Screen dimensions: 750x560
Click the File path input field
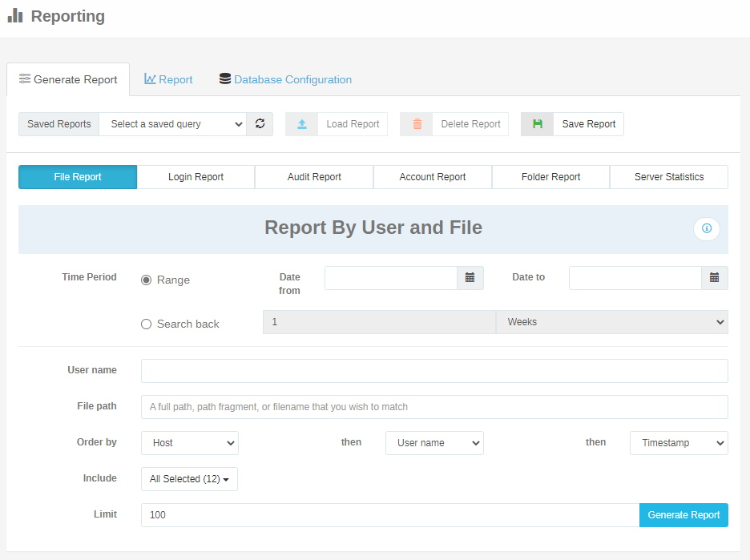point(434,407)
